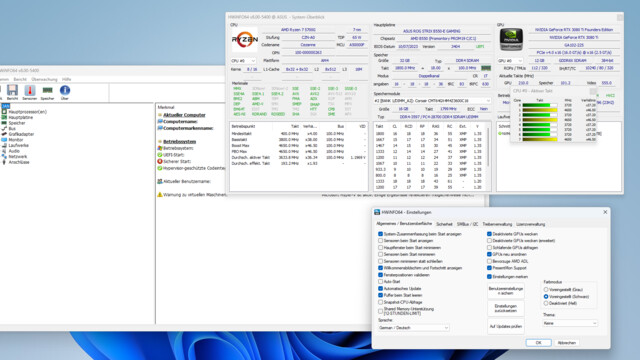
Task: Click OK in the Einstellungen dialog
Action: pos(538,343)
